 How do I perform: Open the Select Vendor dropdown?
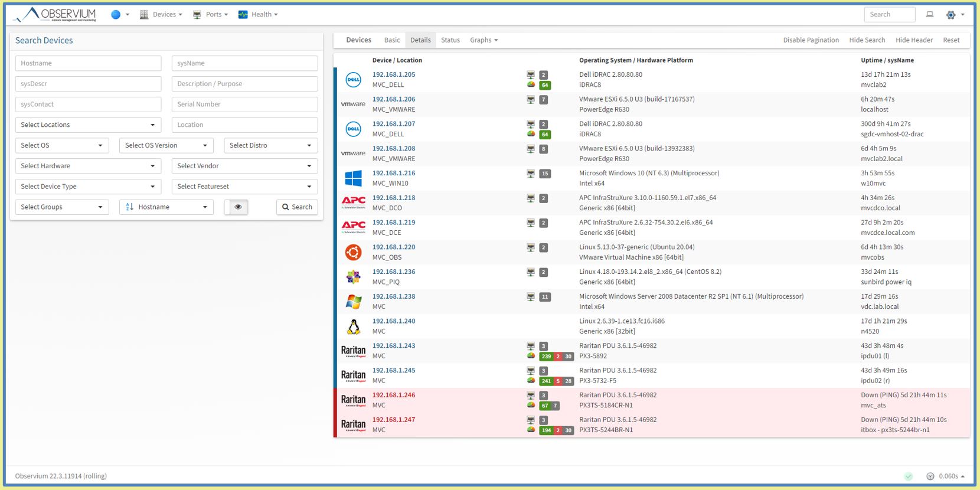(x=244, y=166)
